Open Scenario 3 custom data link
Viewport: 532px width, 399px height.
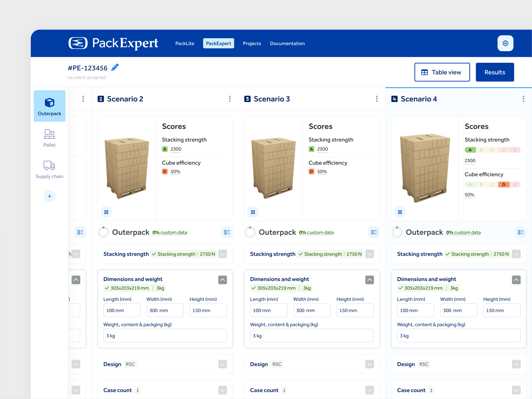click(316, 233)
